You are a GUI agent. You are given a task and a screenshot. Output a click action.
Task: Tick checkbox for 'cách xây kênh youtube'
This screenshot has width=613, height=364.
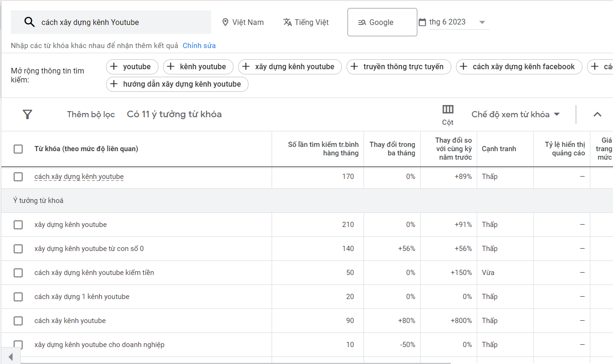point(18,321)
